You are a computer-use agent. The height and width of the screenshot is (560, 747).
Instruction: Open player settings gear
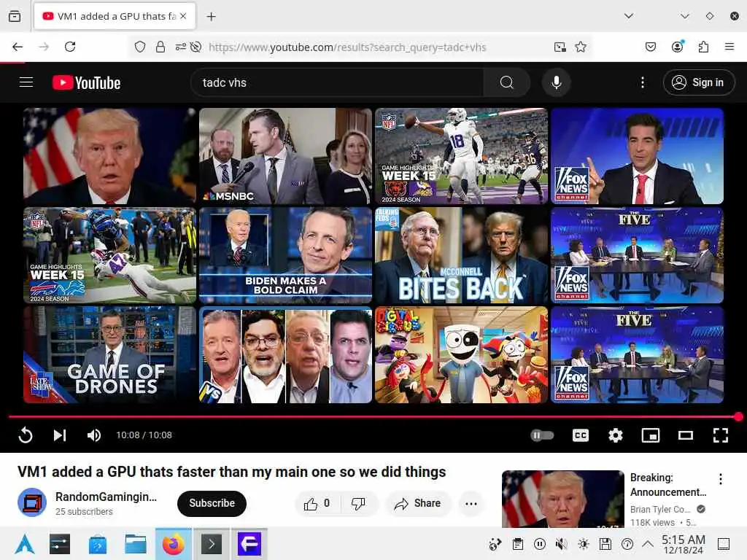pos(616,435)
